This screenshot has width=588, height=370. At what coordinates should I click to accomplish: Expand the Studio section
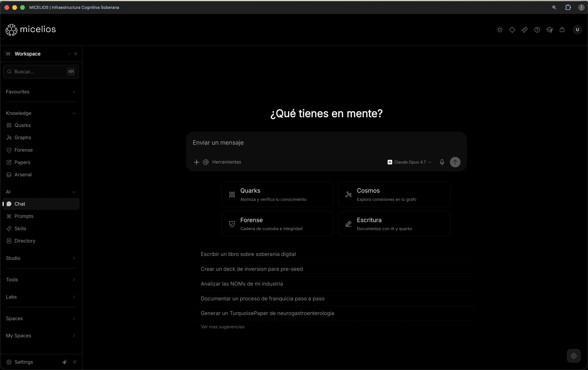[41, 258]
